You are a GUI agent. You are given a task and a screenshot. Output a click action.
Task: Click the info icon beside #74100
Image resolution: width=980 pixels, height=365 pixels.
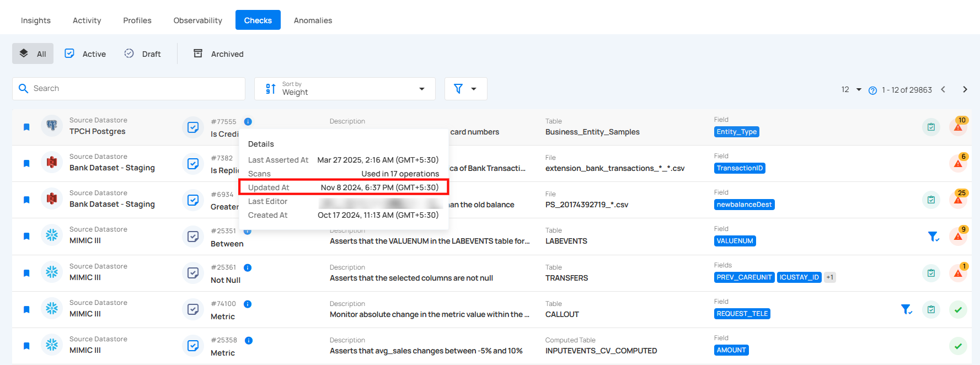tap(248, 304)
